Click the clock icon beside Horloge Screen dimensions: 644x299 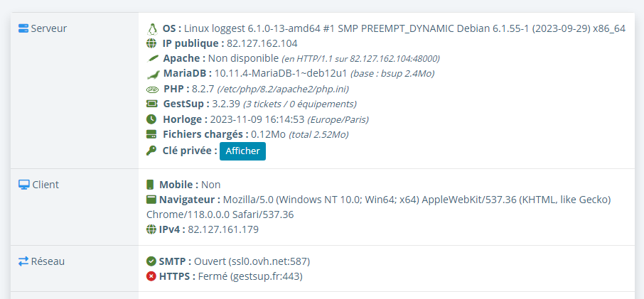(151, 119)
